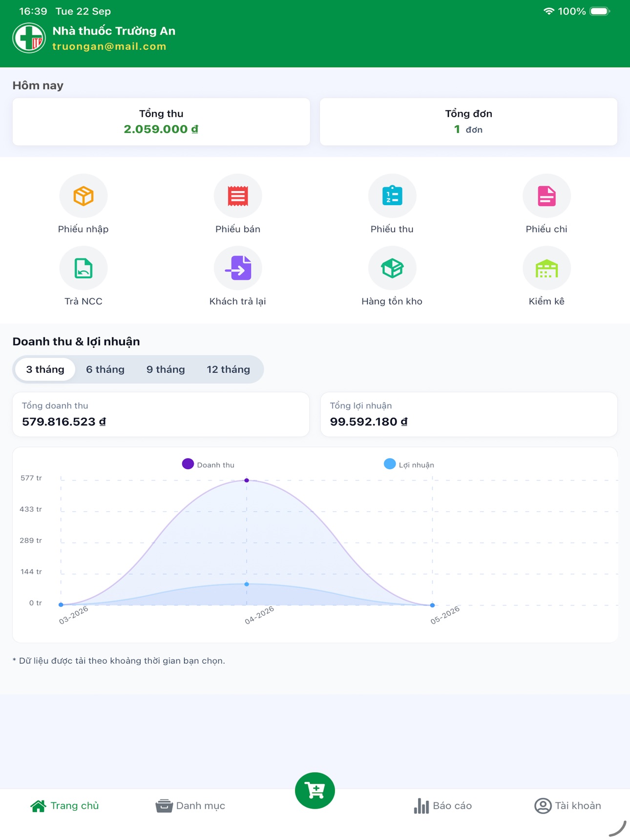
Task: Tap the 577 tr axis label
Action: click(x=31, y=478)
